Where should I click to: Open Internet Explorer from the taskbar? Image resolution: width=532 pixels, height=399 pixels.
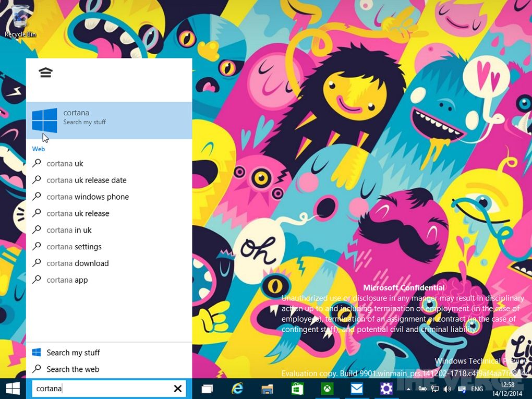[x=237, y=389]
